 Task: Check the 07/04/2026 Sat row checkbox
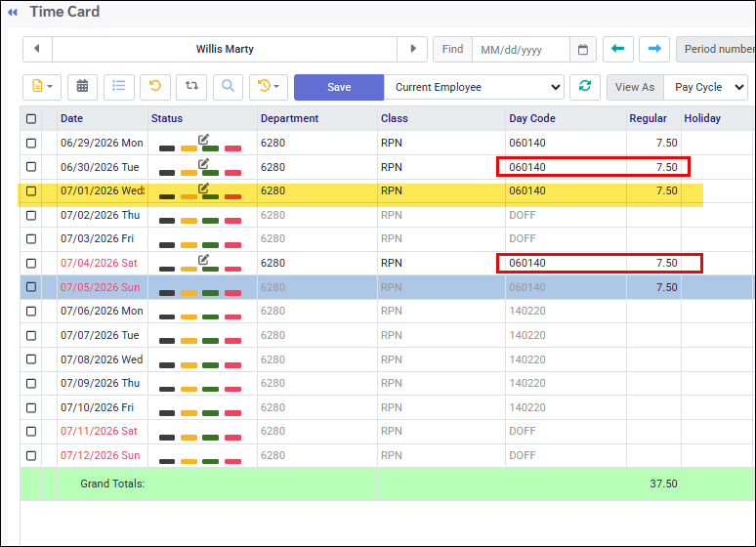[x=31, y=264]
